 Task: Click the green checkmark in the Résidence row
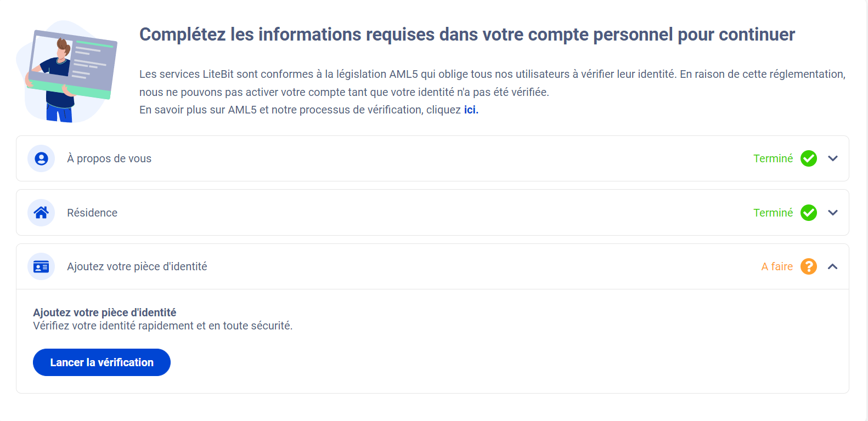pyautogui.click(x=809, y=213)
